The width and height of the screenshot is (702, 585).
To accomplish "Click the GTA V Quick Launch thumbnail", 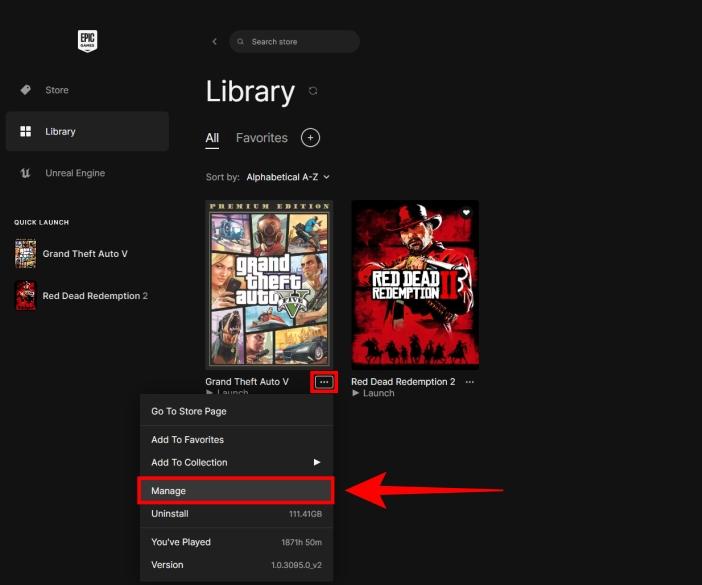I will [x=26, y=254].
